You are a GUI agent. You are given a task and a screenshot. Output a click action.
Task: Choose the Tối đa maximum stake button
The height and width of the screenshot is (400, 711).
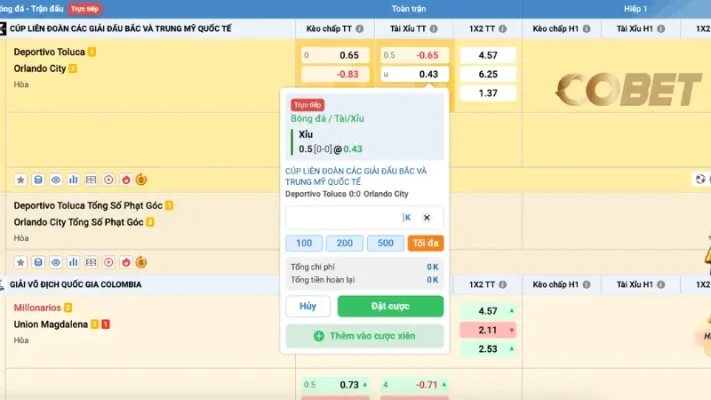(425, 243)
